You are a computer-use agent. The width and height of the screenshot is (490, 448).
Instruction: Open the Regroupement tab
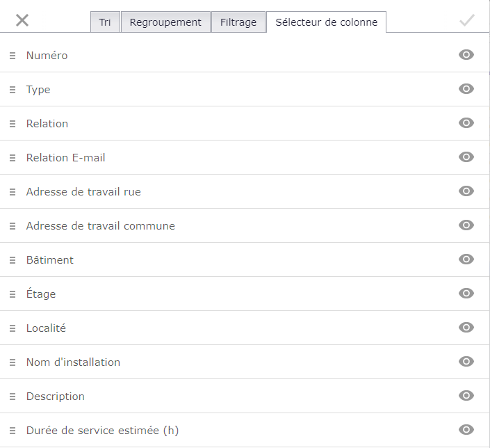coord(165,22)
